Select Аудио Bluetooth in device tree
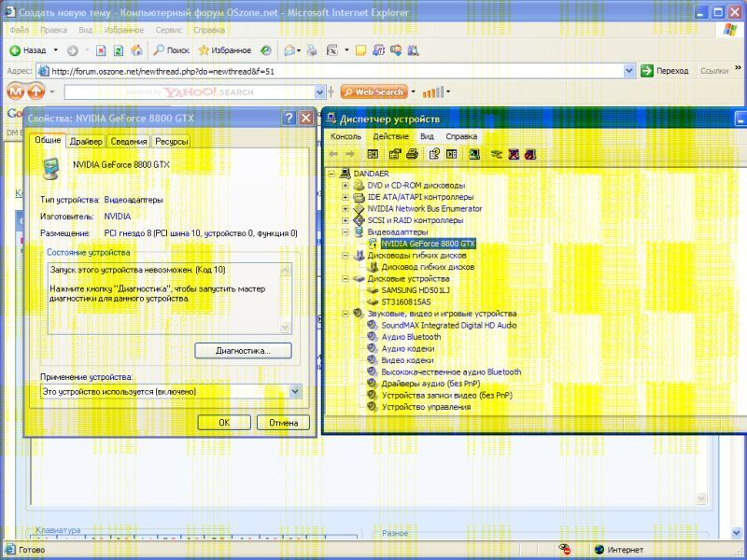Viewport: 747px width, 560px height. point(411,337)
